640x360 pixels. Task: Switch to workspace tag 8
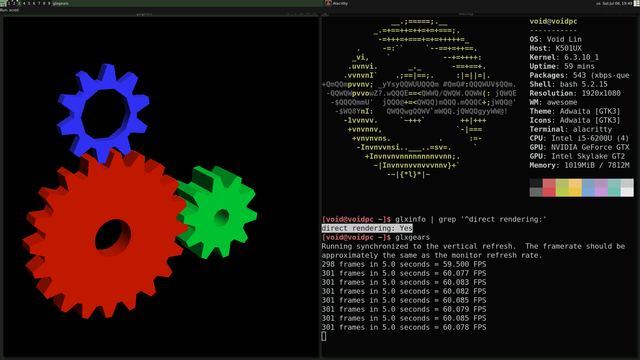(x=44, y=3)
